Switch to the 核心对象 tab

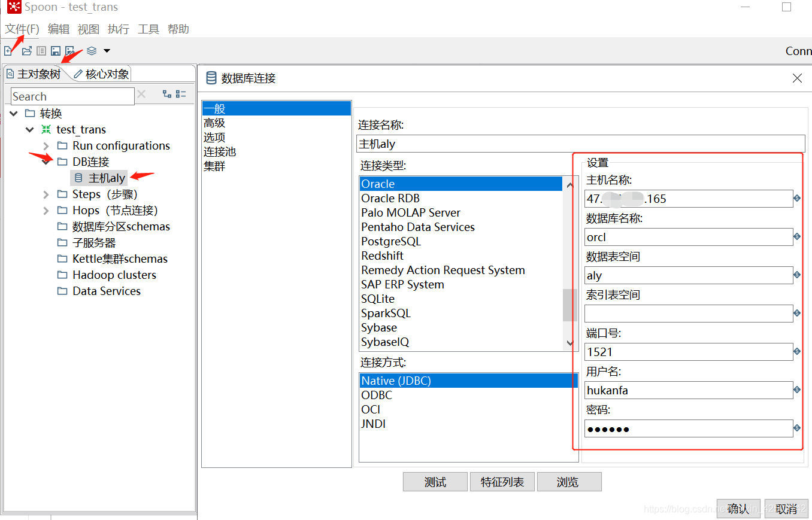pos(102,74)
